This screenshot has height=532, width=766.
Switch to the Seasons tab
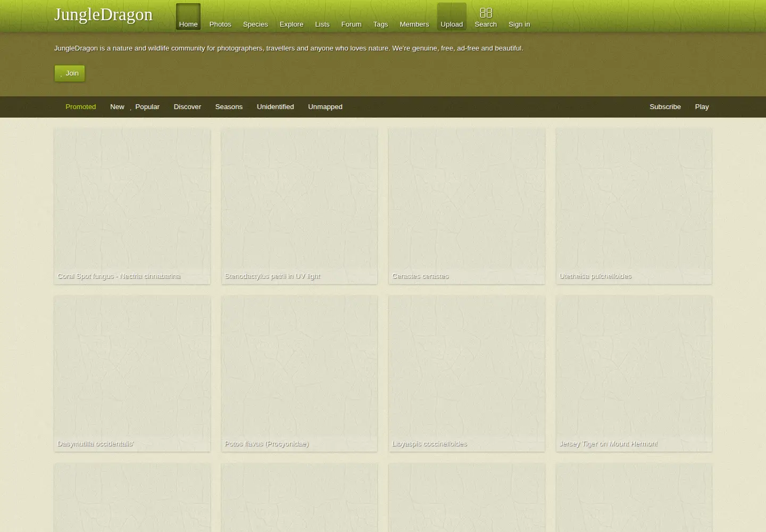click(x=229, y=107)
